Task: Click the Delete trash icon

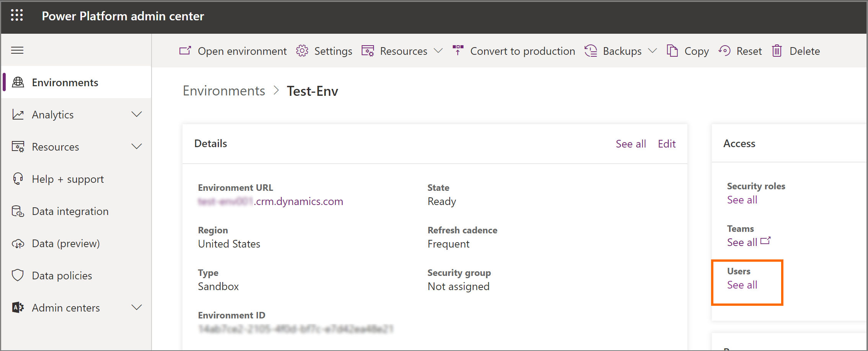Action: coord(777,51)
